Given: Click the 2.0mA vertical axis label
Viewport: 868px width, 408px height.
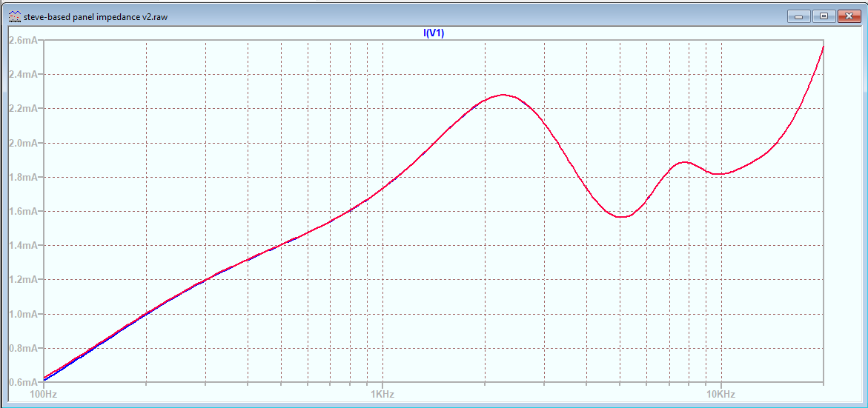Looking at the screenshot, I should point(24,143).
